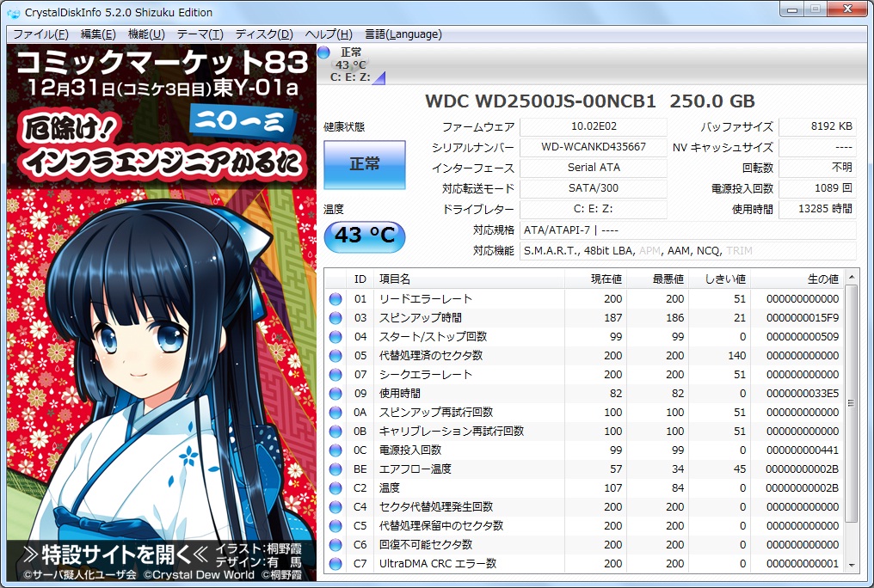Click the blue status icon beside リードエラーレート

coord(335,297)
